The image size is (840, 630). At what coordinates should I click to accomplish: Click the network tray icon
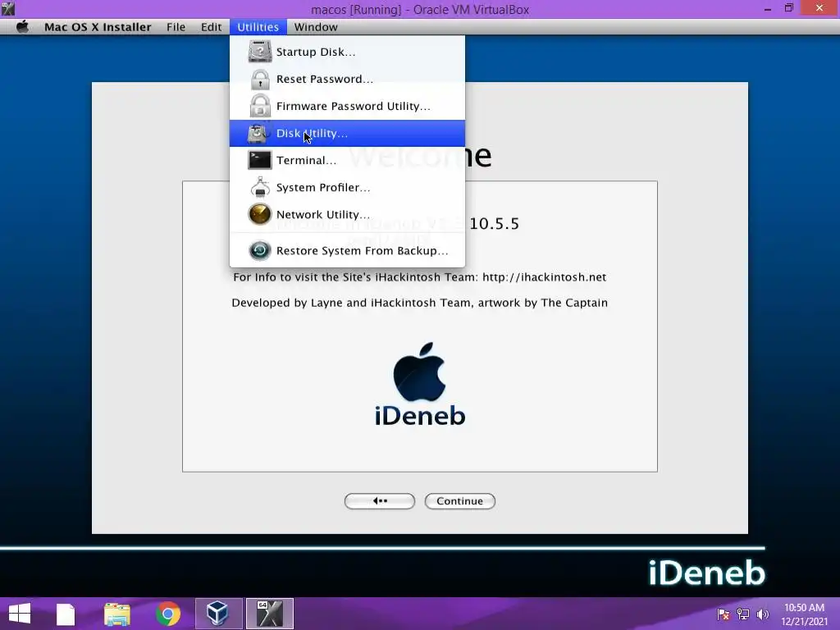point(743,614)
